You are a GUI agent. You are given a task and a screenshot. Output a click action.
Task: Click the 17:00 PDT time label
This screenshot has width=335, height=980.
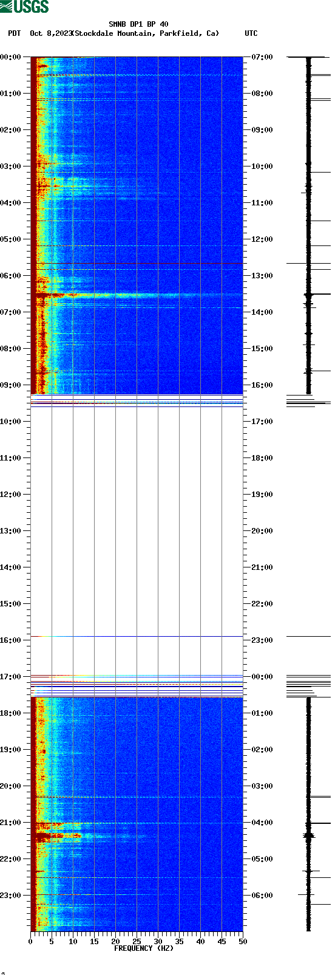point(11,677)
